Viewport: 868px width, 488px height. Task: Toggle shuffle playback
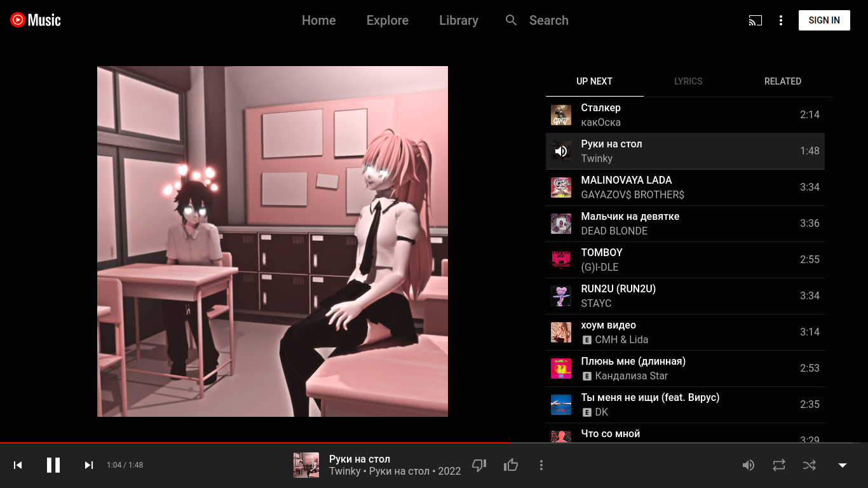[809, 465]
